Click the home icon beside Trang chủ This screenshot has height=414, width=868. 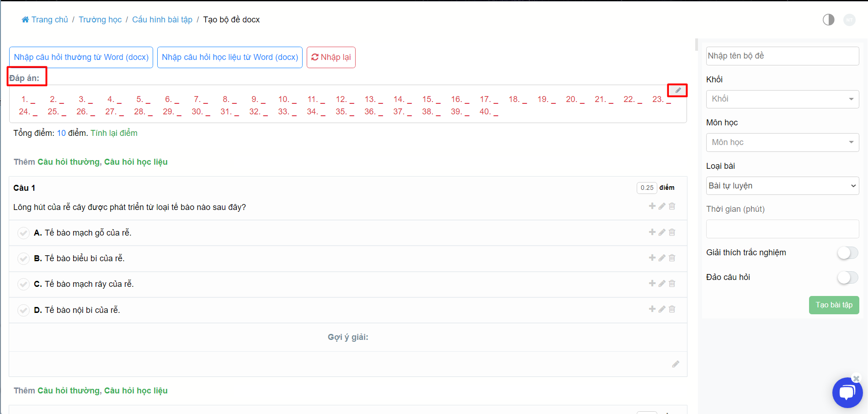[x=25, y=20]
